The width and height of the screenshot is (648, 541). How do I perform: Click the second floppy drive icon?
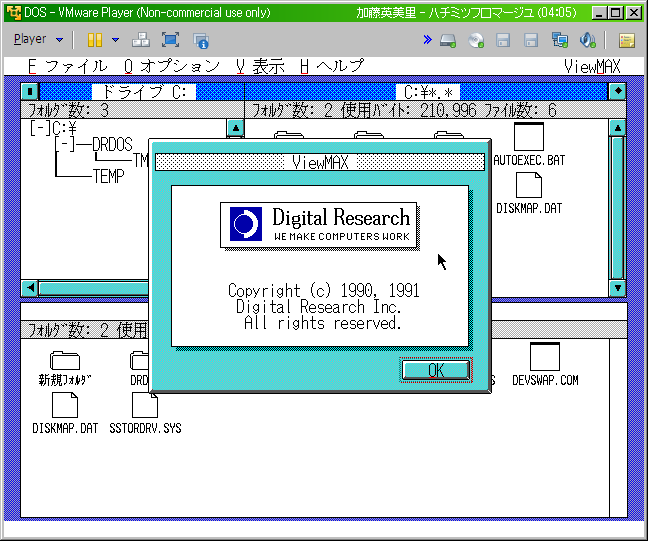click(x=531, y=40)
